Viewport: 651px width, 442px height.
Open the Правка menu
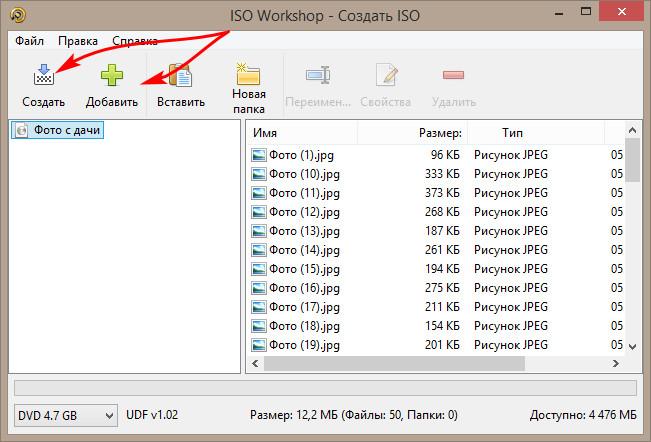[x=78, y=41]
